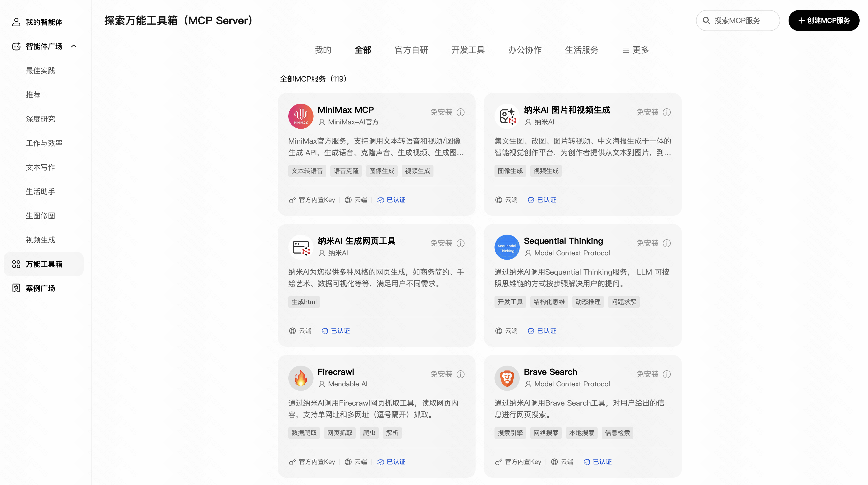The image size is (868, 485).
Task: Switch to the 办公协作 tab
Action: (x=525, y=50)
